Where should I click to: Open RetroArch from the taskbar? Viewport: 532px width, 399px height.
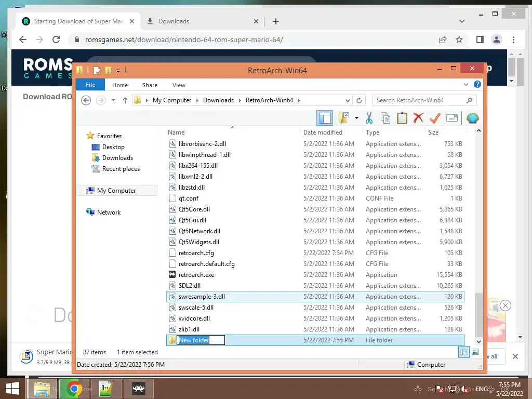[x=138, y=389]
